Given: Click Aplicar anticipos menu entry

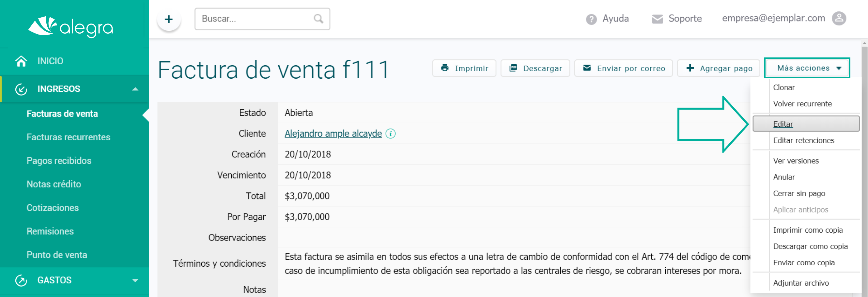Looking at the screenshot, I should pyautogui.click(x=800, y=210).
